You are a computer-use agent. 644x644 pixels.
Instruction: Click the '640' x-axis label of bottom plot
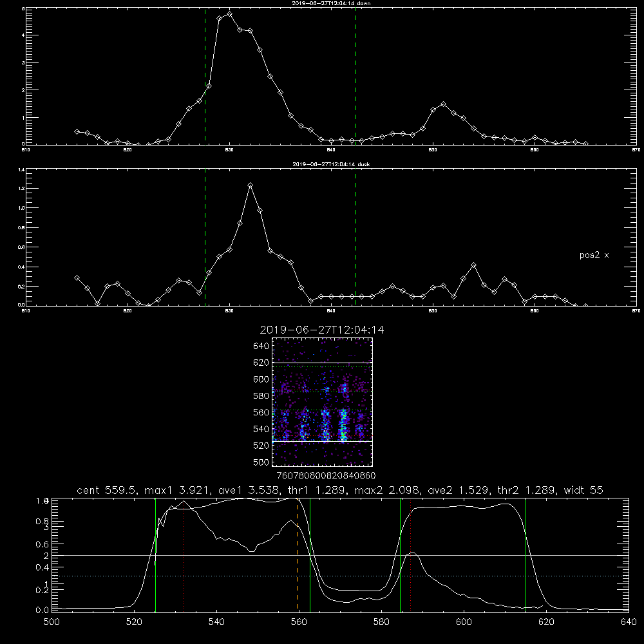(x=629, y=622)
